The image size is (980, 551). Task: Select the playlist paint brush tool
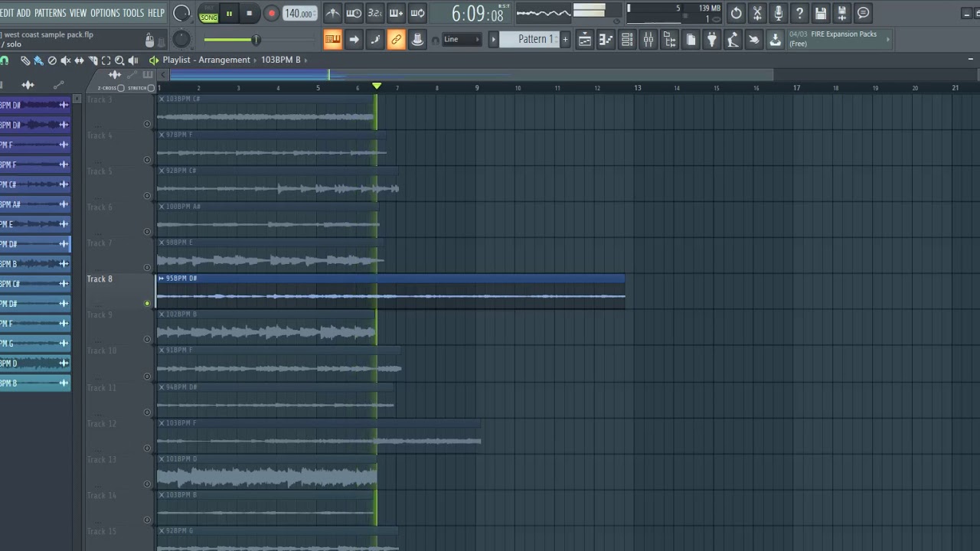[x=38, y=60]
